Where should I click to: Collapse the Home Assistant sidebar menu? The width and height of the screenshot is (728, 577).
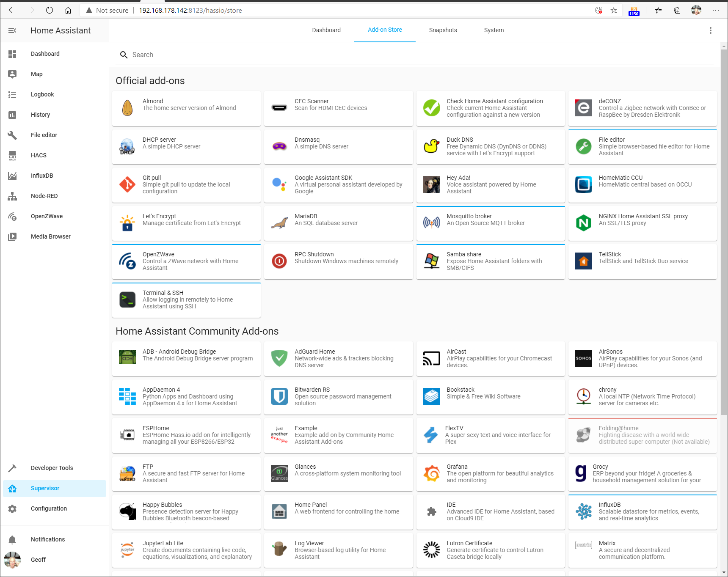pos(12,30)
